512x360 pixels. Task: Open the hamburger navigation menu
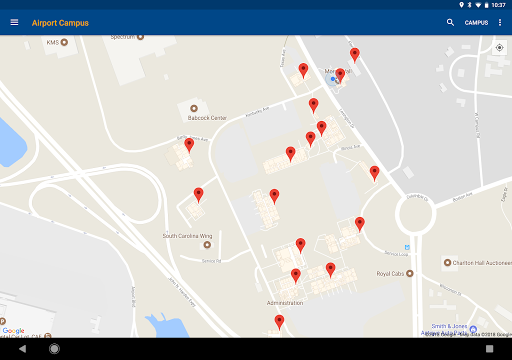pos(14,22)
